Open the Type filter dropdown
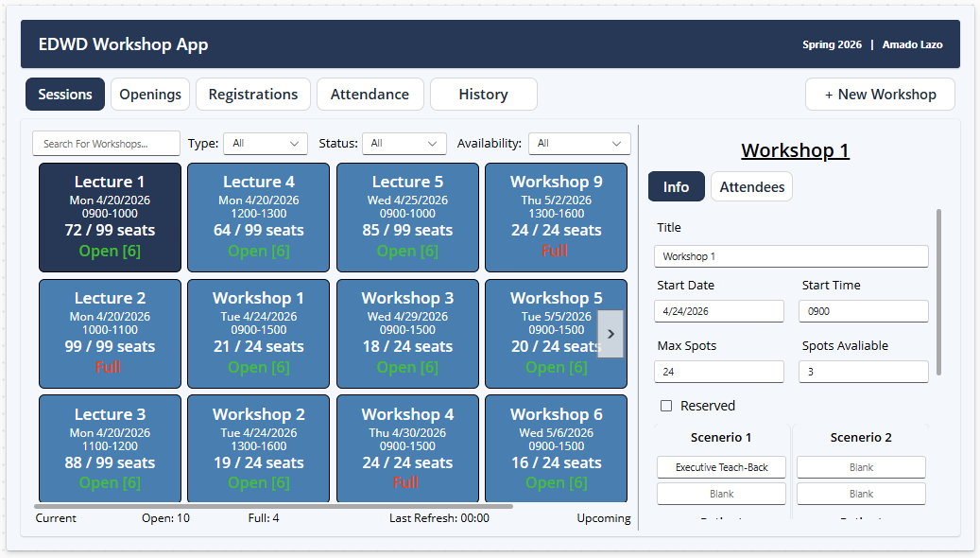Viewport: 980px width, 558px height. [x=265, y=143]
